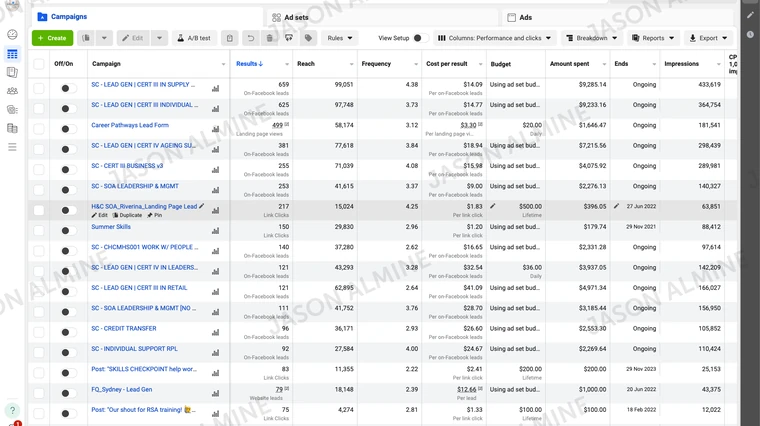Viewport: 760px width, 426px height.
Task: Open the Rules dropdown
Action: (340, 38)
